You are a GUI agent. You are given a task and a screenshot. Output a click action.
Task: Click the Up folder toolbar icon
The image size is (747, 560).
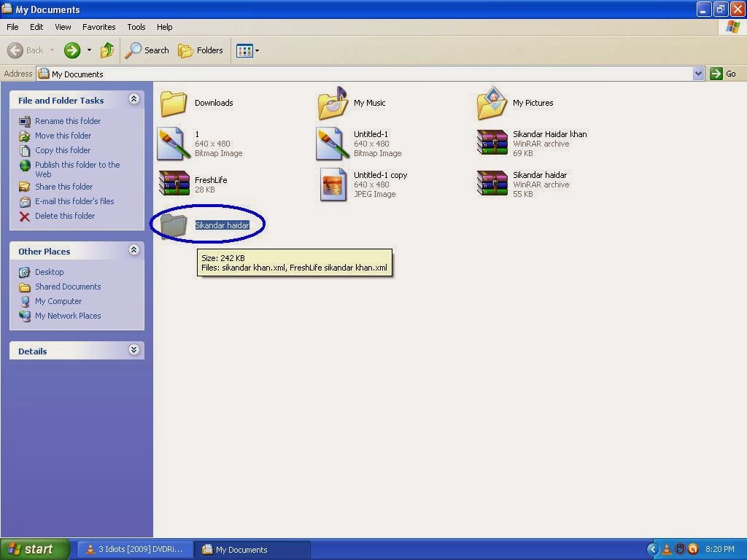[x=107, y=50]
